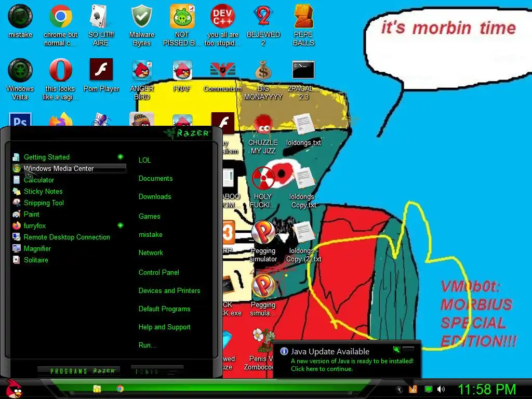Open Magnifier from start menu
The width and height of the screenshot is (532, 399).
(x=69, y=248)
